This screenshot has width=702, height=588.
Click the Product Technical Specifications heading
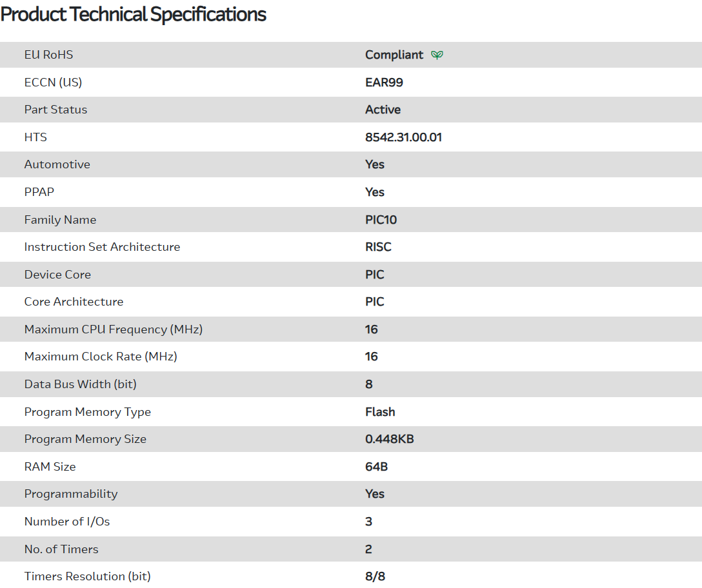133,14
